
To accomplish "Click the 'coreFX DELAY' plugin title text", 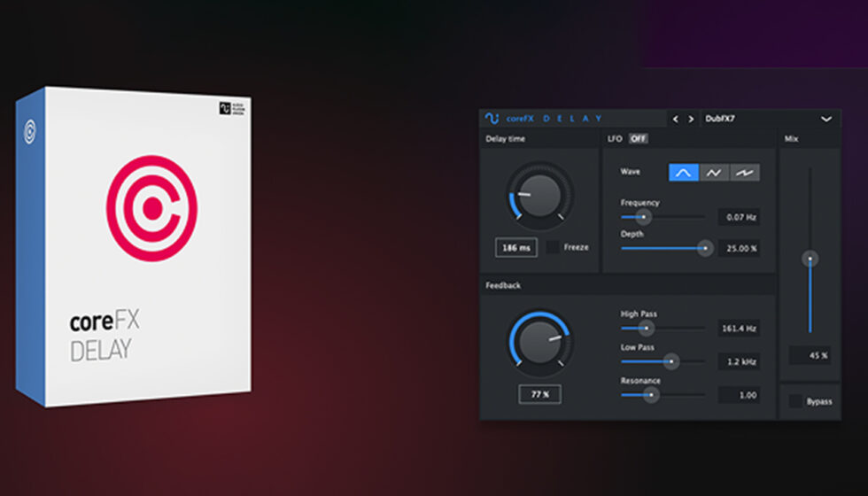I will (554, 119).
